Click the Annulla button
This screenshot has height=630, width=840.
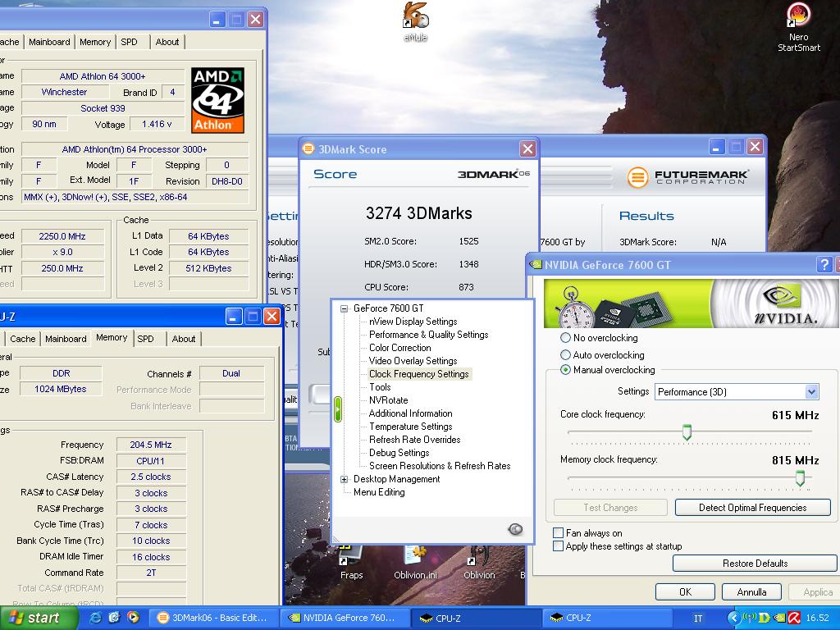pos(751,592)
